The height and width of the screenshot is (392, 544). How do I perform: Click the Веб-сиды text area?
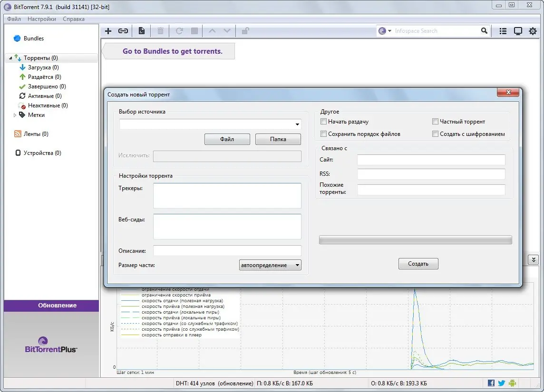click(227, 227)
